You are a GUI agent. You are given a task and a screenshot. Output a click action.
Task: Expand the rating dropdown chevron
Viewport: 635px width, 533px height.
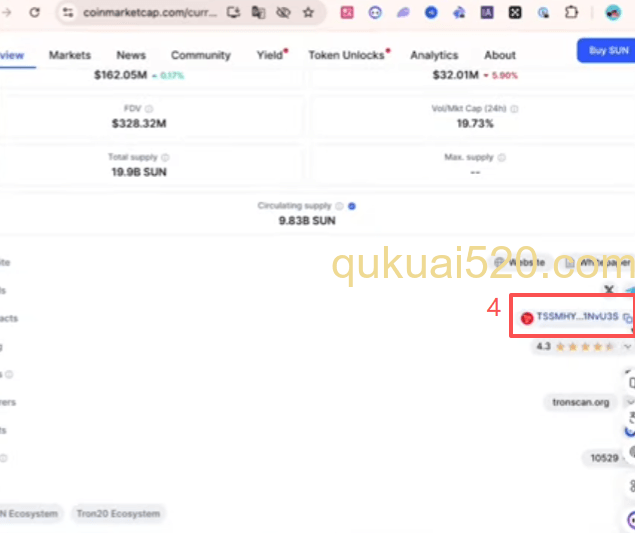tap(627, 347)
